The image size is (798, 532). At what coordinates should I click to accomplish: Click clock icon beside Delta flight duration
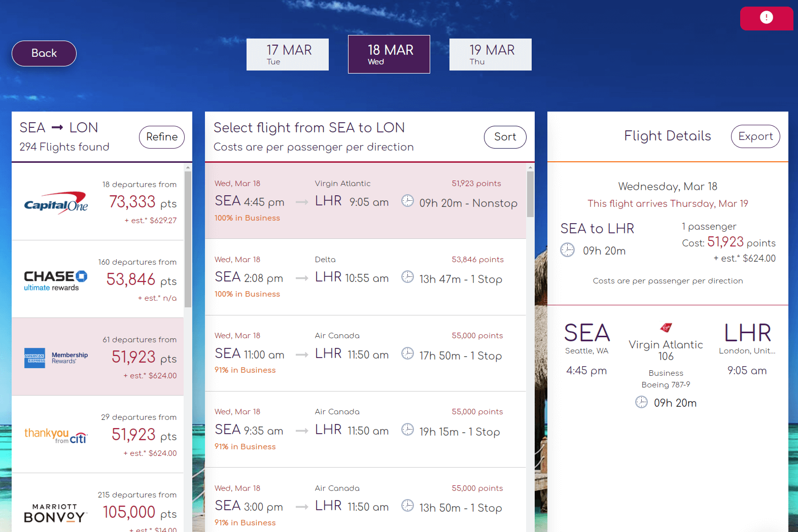[407, 277]
